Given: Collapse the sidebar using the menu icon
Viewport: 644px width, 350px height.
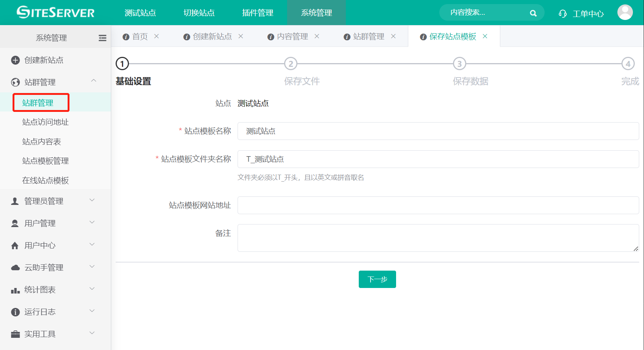Looking at the screenshot, I should coord(102,37).
